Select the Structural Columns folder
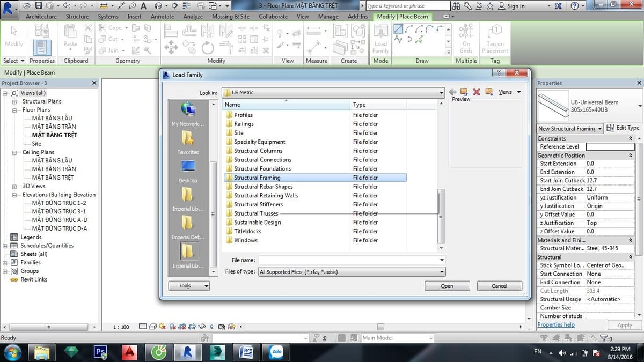644x362 pixels. [x=258, y=151]
